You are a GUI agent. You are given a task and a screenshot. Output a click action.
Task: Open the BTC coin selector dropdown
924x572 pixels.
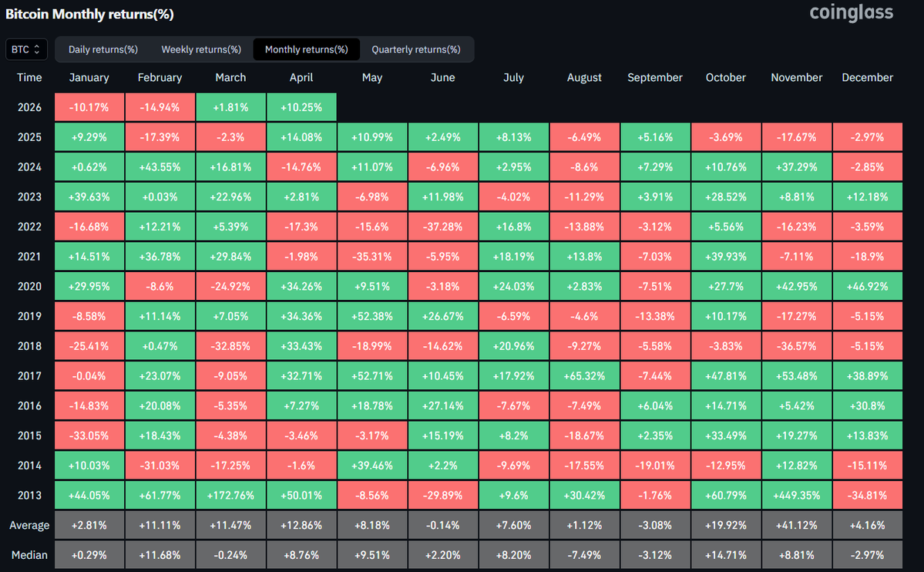click(x=26, y=49)
